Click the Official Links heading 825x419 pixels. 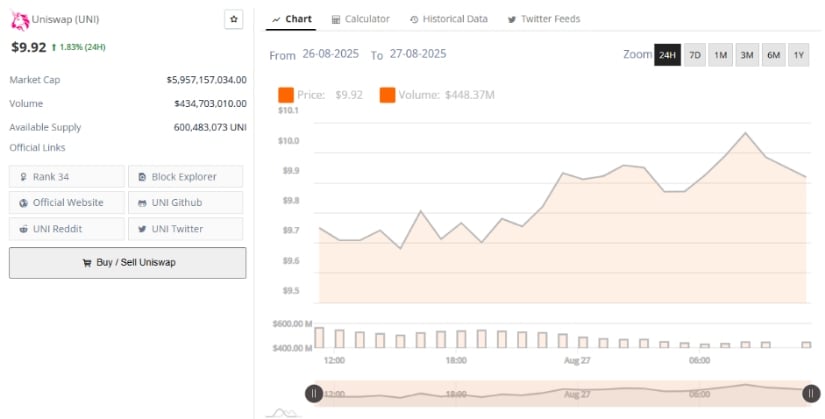[x=37, y=148]
